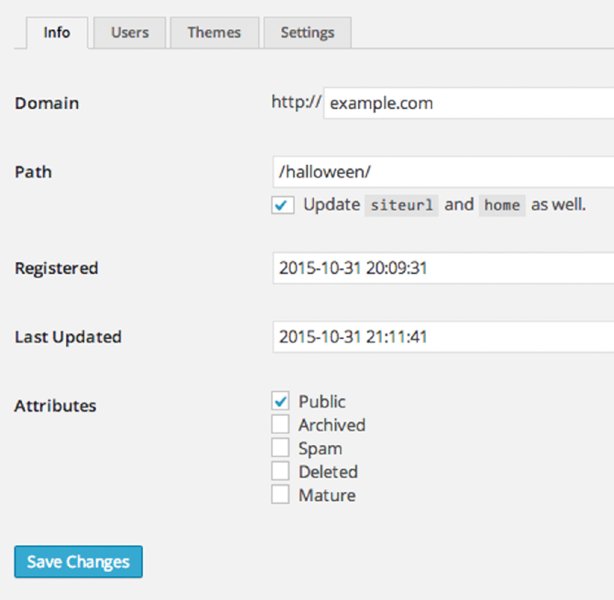Image resolution: width=614 pixels, height=600 pixels.
Task: Mark the site as Spam
Action: (281, 448)
